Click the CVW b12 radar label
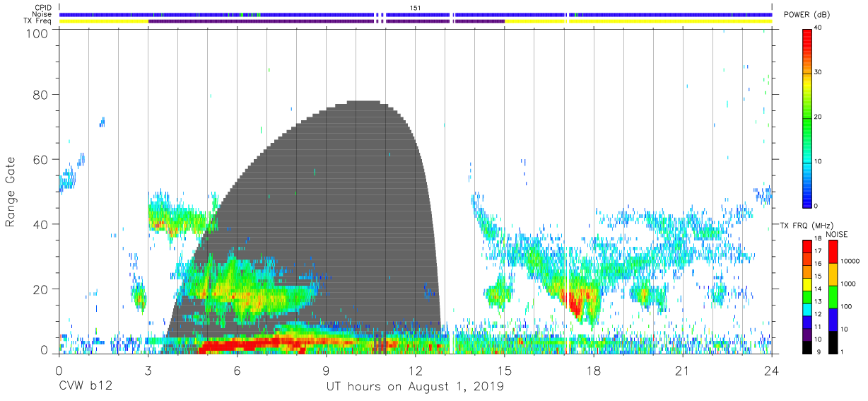 85,387
